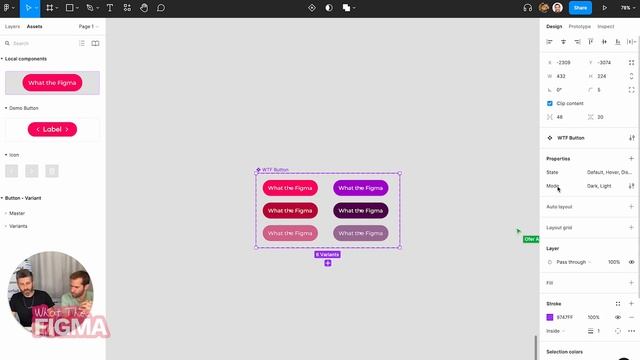
Task: Toggle constrain proportions for width and height
Action: coord(631,76)
